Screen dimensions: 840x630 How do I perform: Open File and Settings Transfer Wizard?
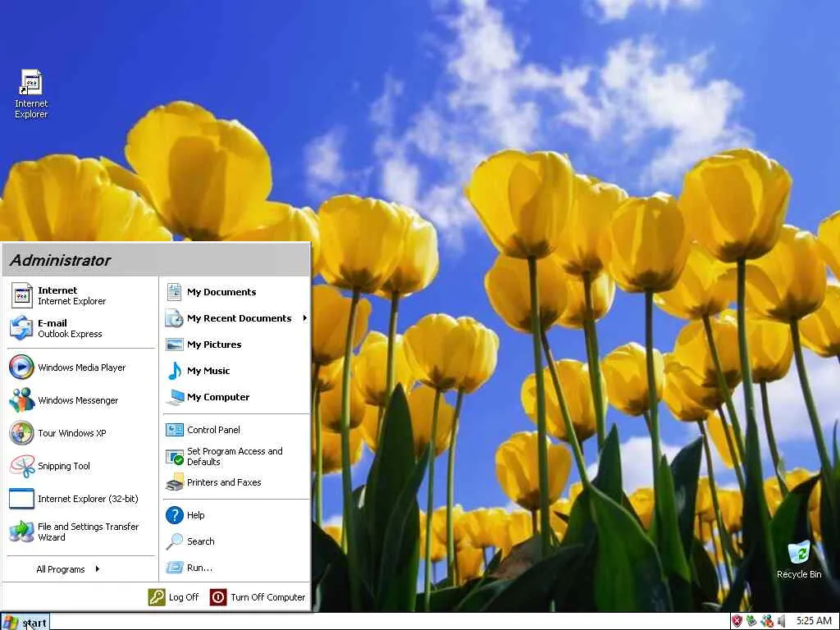coord(81,532)
